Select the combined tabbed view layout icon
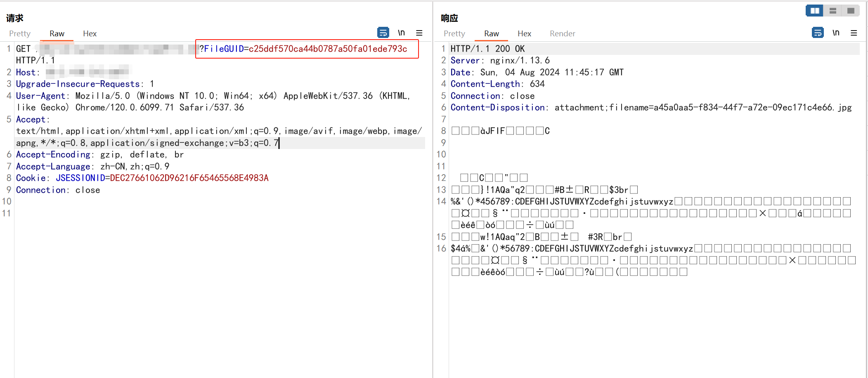 (851, 11)
